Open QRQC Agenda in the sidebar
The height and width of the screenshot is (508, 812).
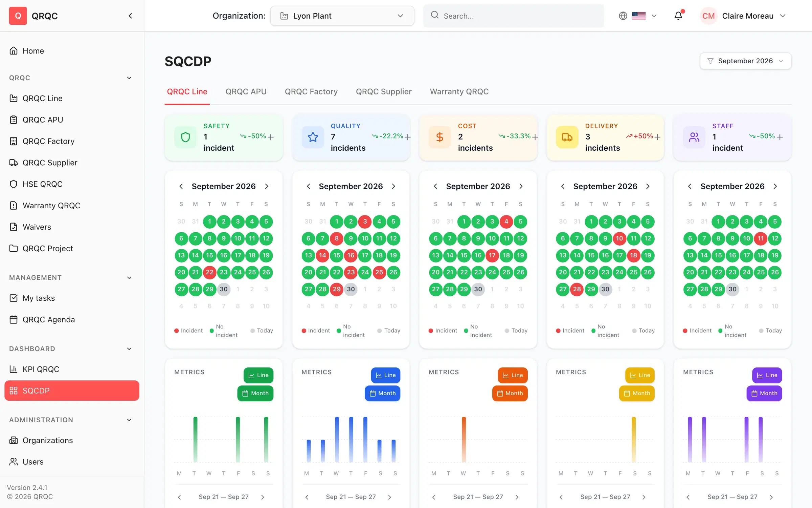[x=72, y=319]
